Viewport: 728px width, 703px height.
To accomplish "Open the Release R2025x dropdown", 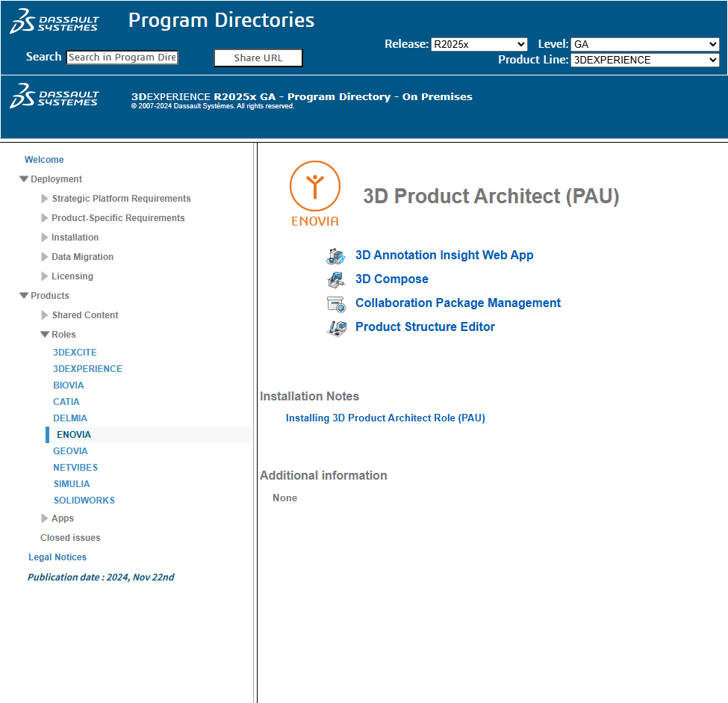I will [479, 44].
